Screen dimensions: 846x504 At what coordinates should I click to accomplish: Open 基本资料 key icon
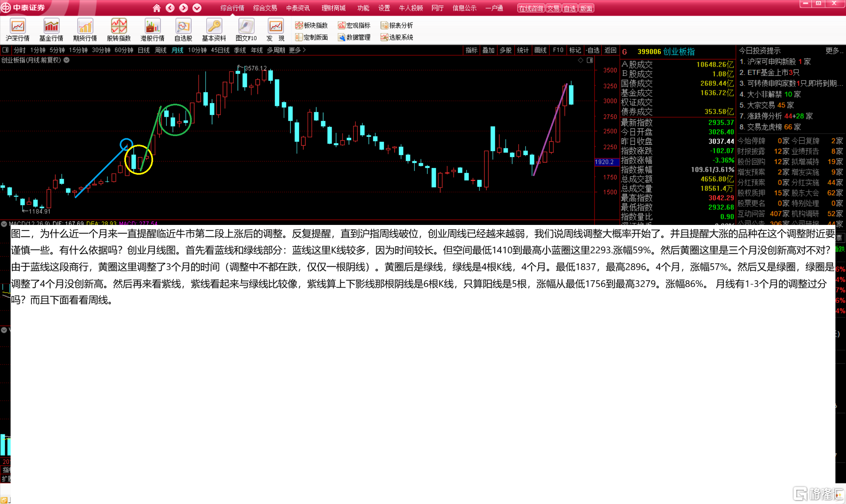[x=214, y=26]
